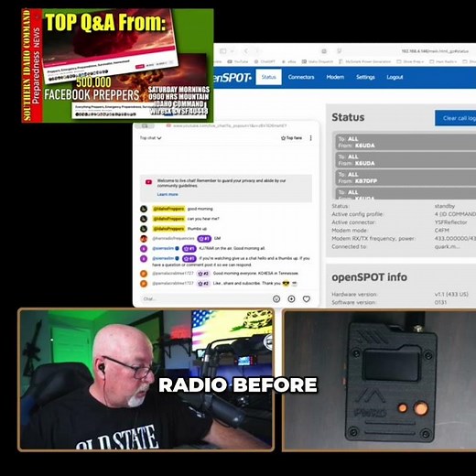
Task: Click the browser address bar showing 192.168 URL
Action: click(x=435, y=51)
